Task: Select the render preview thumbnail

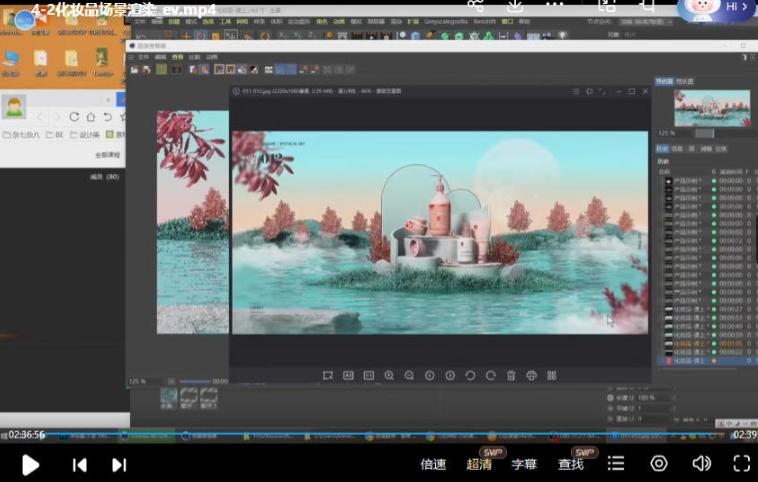Action: click(711, 106)
